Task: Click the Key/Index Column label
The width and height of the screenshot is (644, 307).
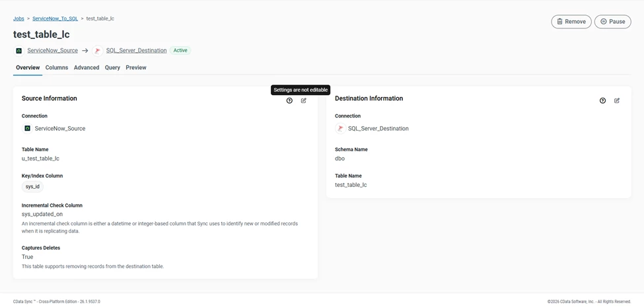Action: click(x=42, y=176)
